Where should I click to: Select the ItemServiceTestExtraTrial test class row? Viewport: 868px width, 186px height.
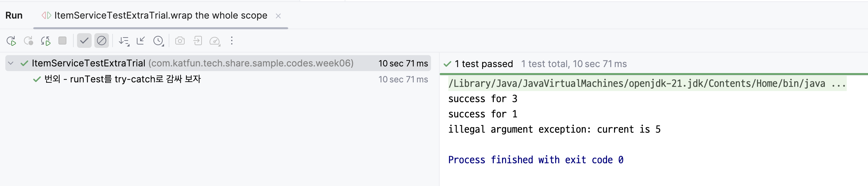(x=218, y=63)
